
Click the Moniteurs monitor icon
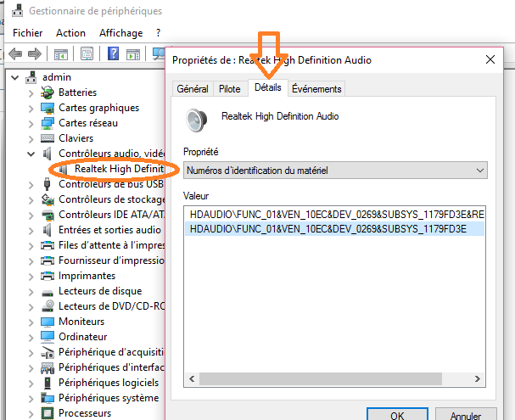(48, 322)
